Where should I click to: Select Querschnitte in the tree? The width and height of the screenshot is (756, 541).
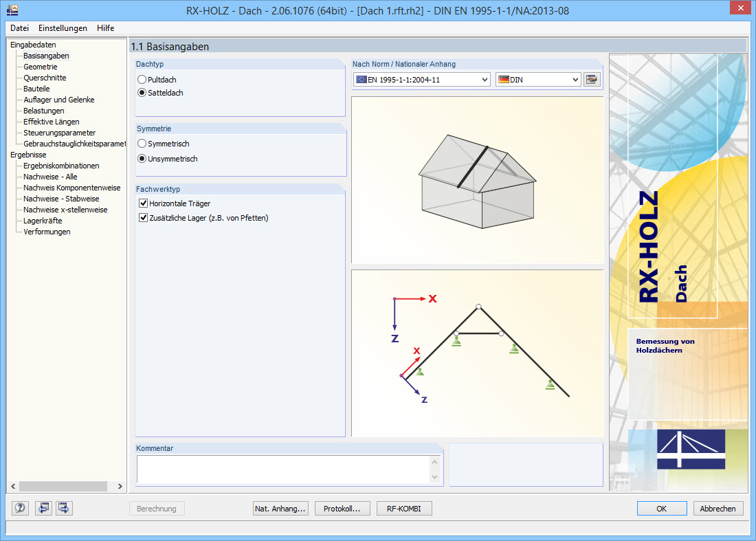coord(45,78)
